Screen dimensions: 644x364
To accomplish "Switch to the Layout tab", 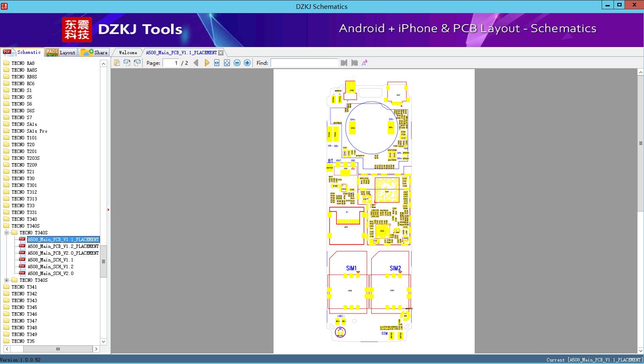I will pyautogui.click(x=61, y=53).
